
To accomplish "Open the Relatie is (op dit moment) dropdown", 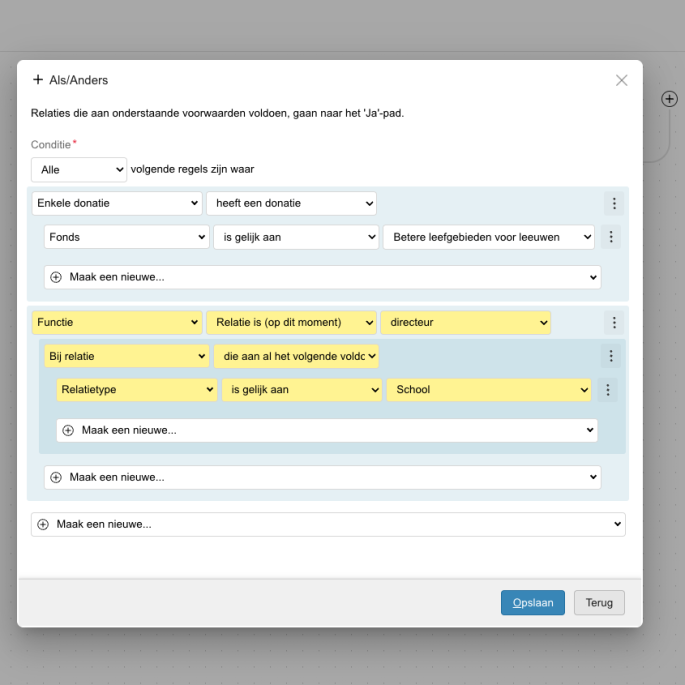I will tap(291, 322).
